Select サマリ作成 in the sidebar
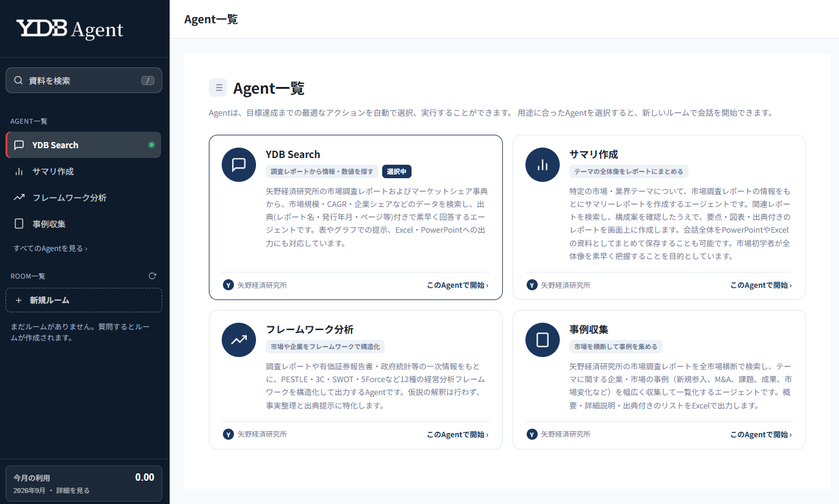 pyautogui.click(x=83, y=171)
